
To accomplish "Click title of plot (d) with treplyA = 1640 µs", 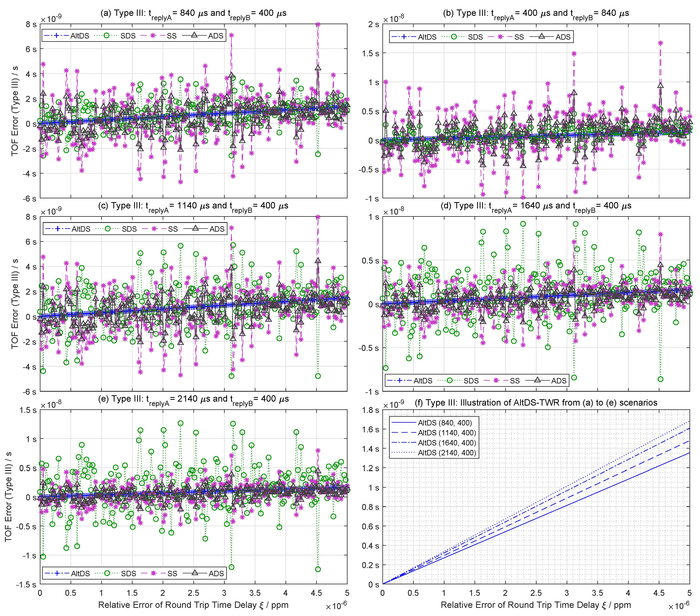I will coord(536,206).
